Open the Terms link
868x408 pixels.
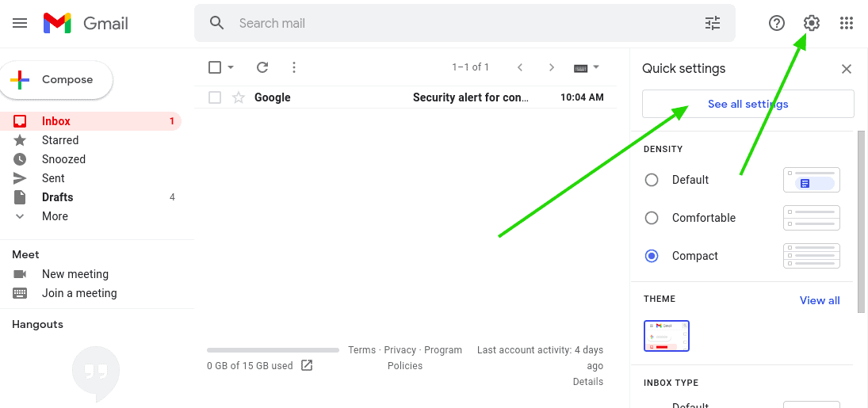point(362,350)
